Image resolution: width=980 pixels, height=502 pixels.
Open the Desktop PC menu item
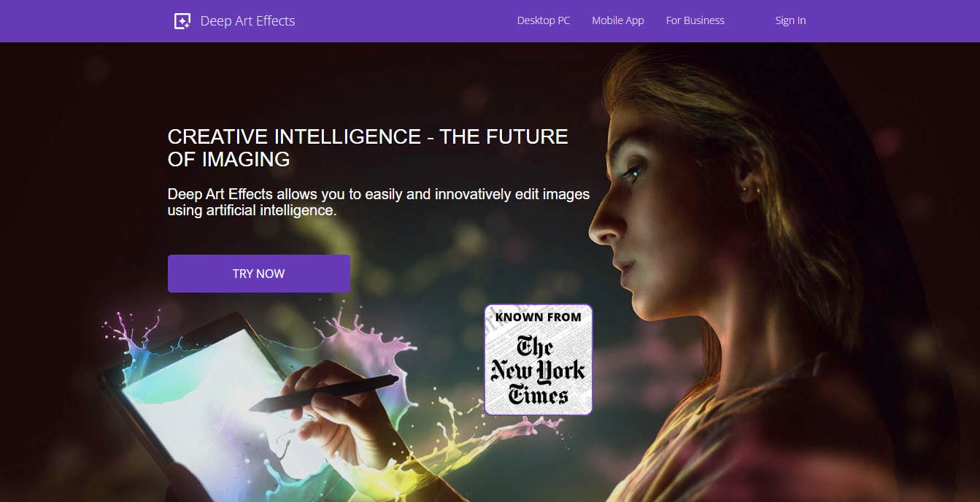pyautogui.click(x=544, y=20)
